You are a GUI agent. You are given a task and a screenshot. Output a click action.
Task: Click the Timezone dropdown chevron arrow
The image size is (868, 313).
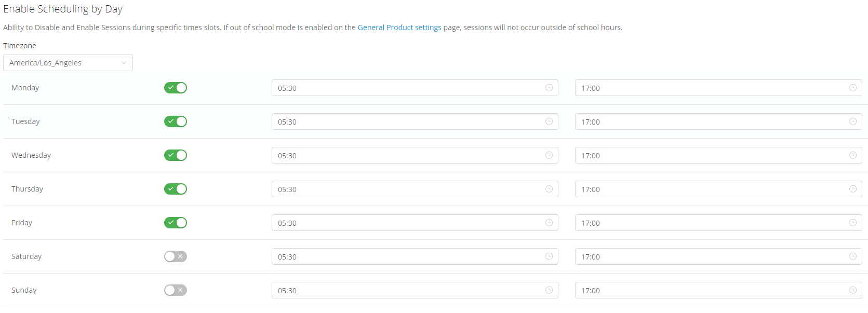124,63
